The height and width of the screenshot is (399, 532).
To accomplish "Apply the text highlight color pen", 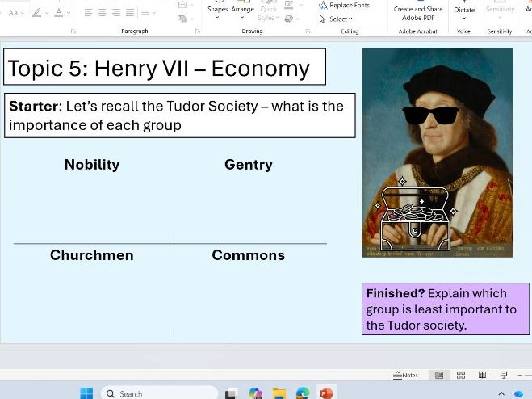I will click(36, 13).
